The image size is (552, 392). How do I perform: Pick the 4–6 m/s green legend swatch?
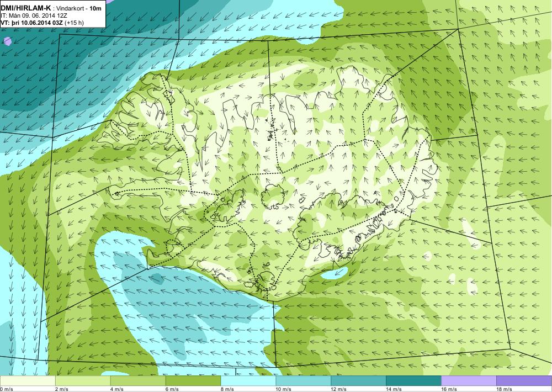(138, 381)
